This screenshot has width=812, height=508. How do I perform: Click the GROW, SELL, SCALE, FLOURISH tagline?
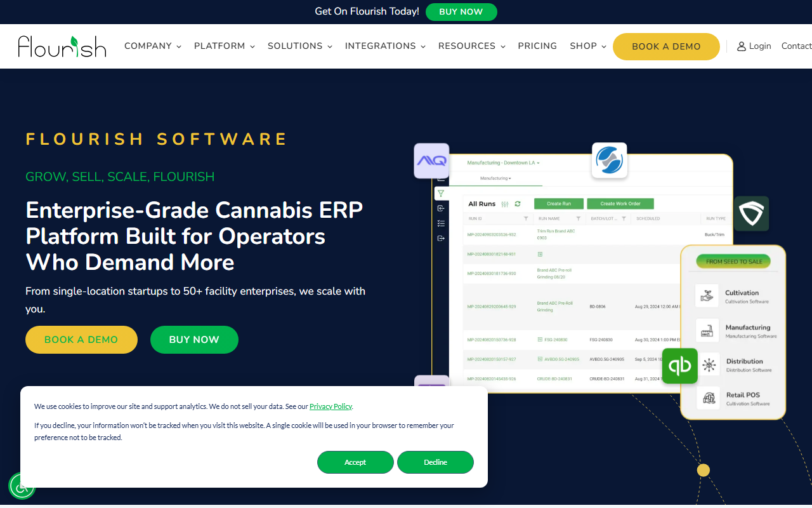pos(120,177)
